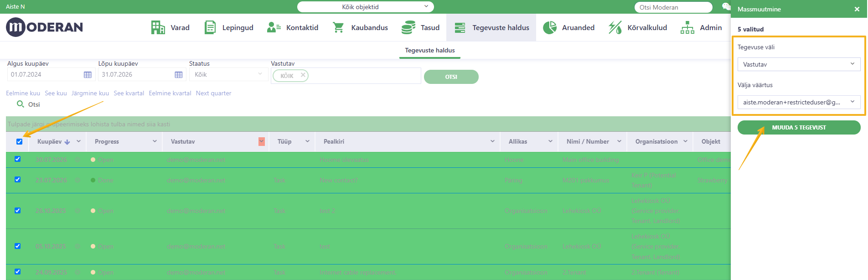Open the Pealkiri column menu chevron
Viewport: 868px width, 280px height.
click(492, 141)
